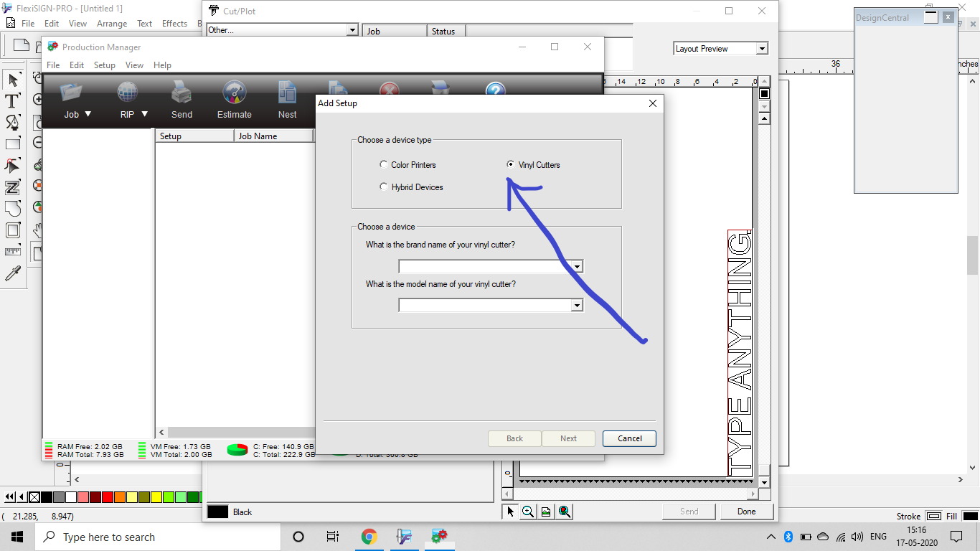Select the pointer tool in Cut/Plot preview
Screen dimensions: 980x551
510,512
